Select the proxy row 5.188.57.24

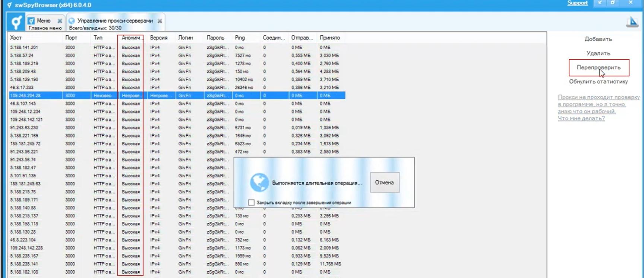tap(177, 56)
